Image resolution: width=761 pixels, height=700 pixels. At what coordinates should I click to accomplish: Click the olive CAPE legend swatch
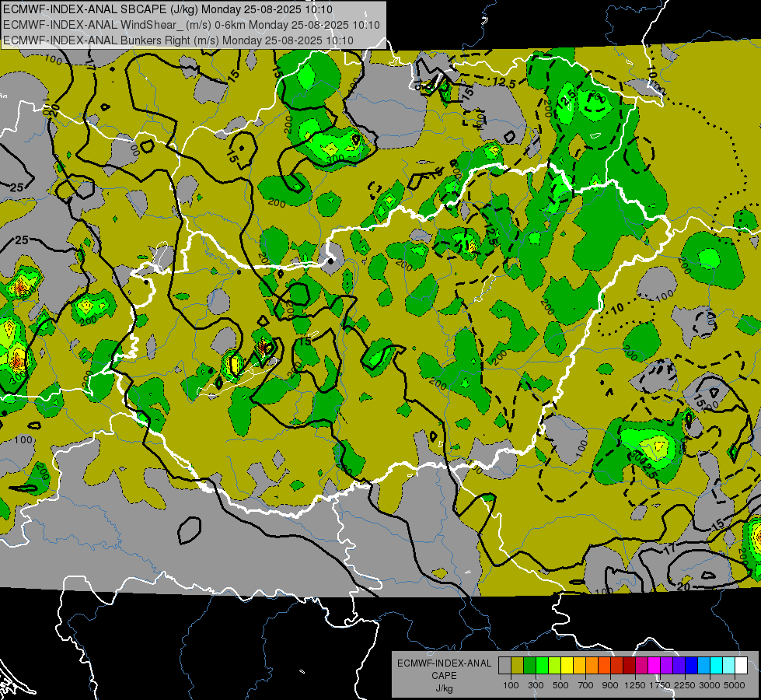pyautogui.click(x=517, y=666)
